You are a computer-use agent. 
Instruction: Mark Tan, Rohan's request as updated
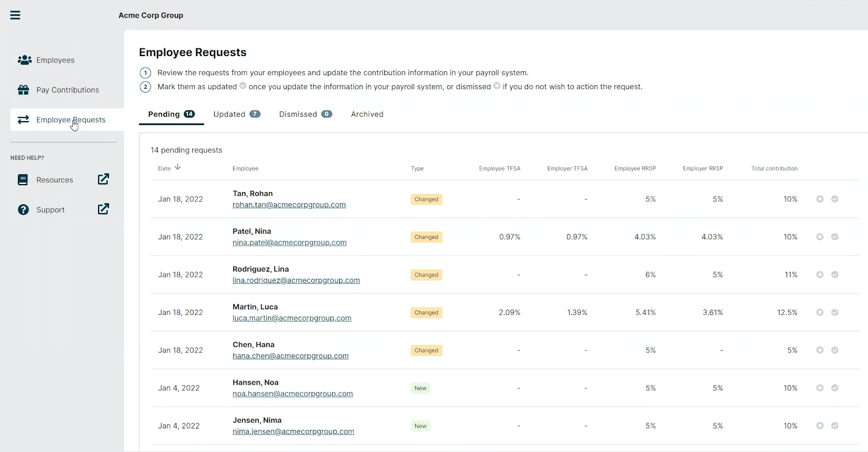click(835, 199)
